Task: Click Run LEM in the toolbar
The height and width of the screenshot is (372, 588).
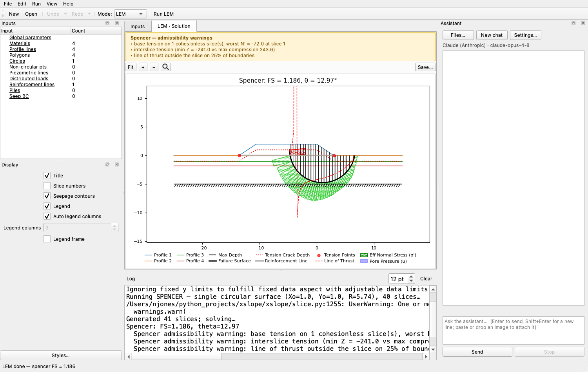Action: [163, 14]
